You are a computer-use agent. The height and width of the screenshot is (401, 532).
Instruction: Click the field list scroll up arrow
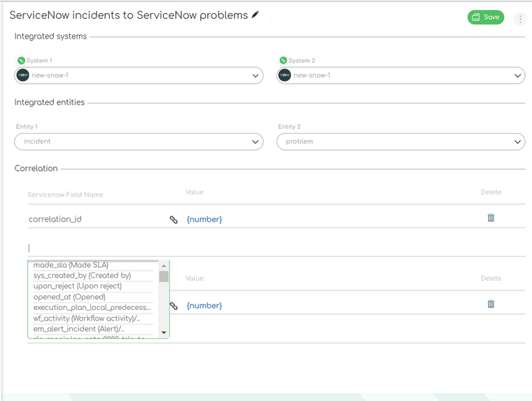[164, 266]
